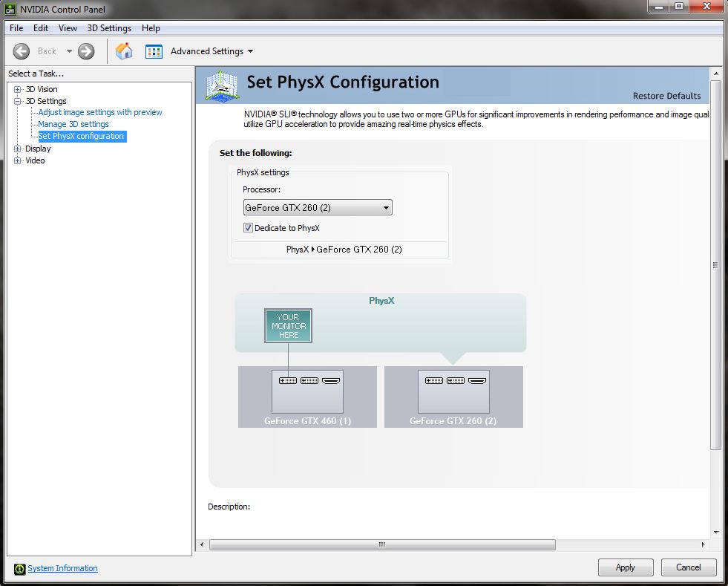
Task: Select the GeForce GTX 460 (1) card
Action: click(307, 397)
